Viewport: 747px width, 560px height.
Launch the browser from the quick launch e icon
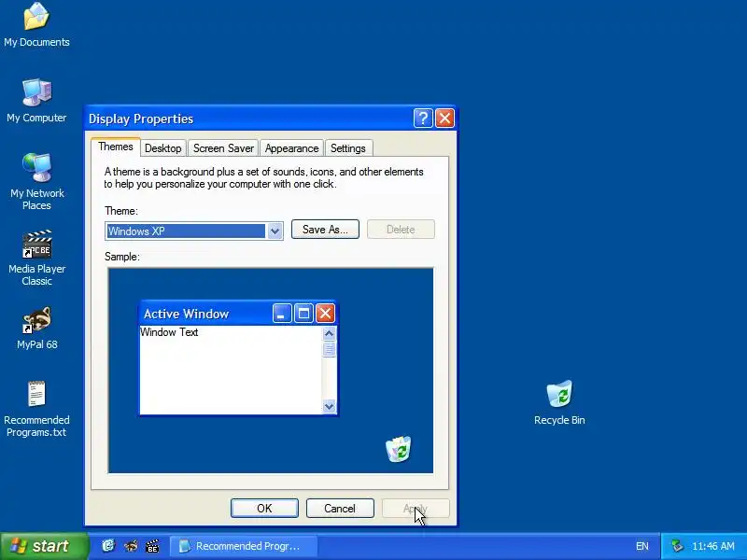(108, 546)
